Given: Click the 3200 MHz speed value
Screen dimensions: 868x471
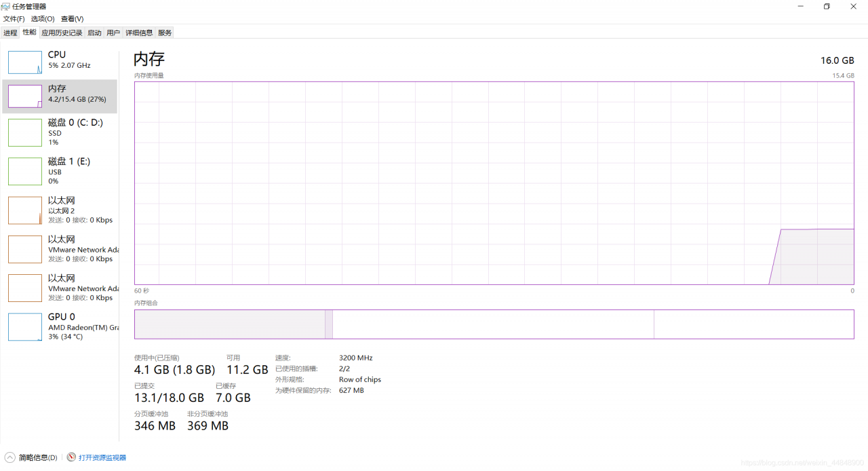Looking at the screenshot, I should 356,358.
